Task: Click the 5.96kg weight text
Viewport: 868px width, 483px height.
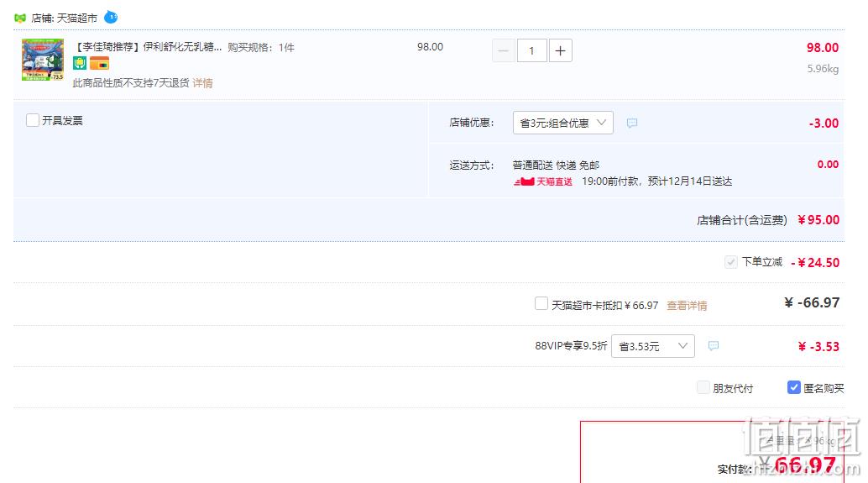Action: 823,69
